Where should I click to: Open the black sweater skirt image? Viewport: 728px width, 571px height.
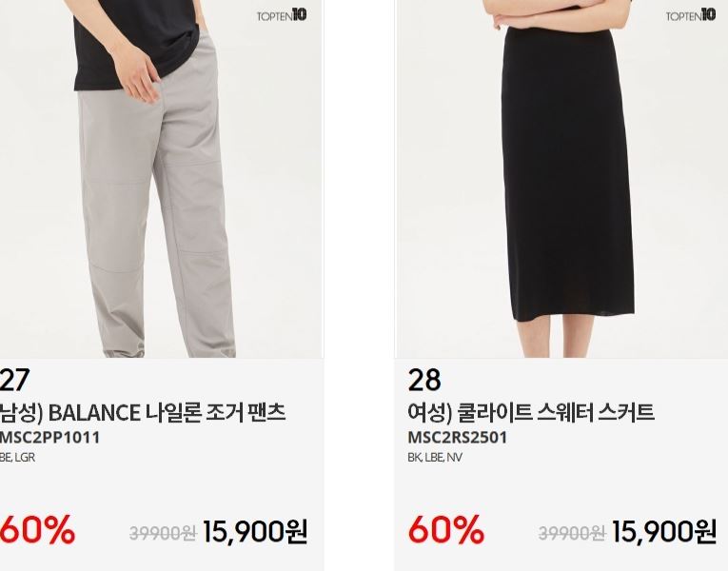pos(561,179)
